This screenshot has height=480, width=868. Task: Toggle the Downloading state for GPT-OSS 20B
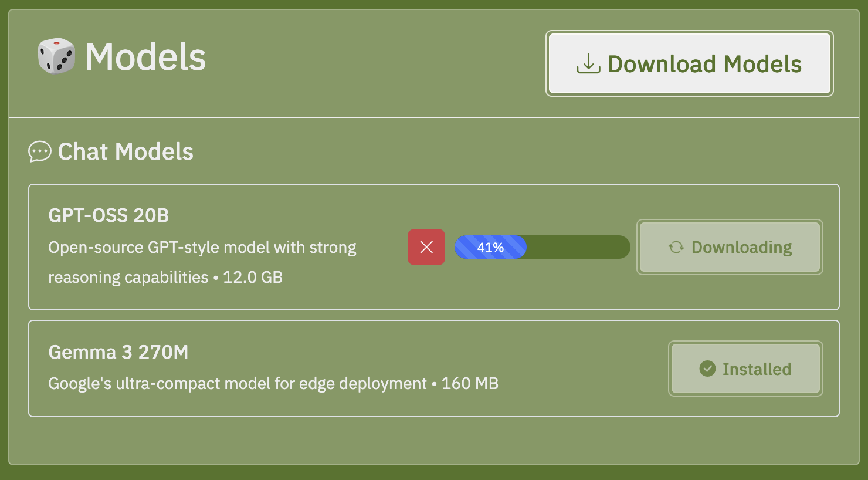(x=729, y=247)
